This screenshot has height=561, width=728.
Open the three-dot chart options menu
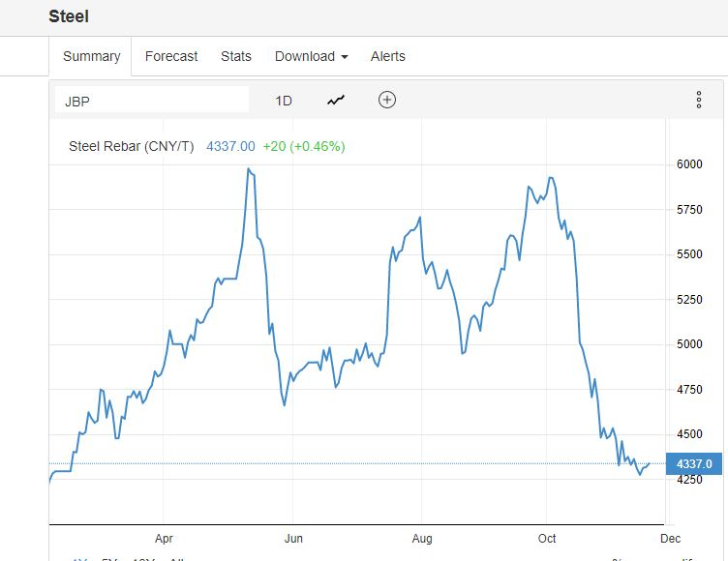tap(699, 100)
